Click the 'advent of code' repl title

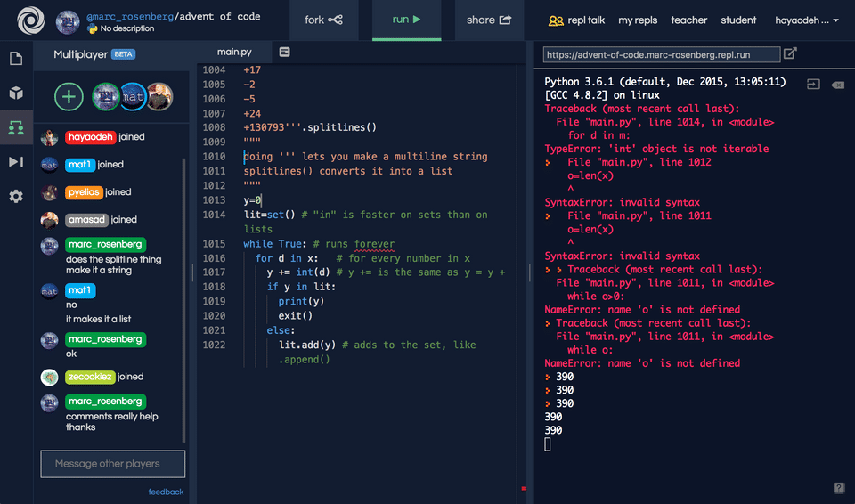tap(219, 16)
